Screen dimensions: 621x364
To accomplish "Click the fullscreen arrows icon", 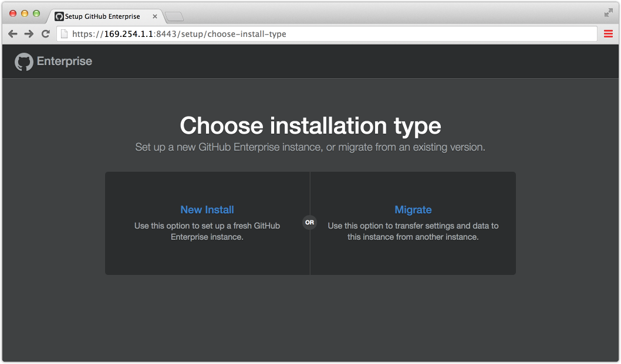I will 608,13.
